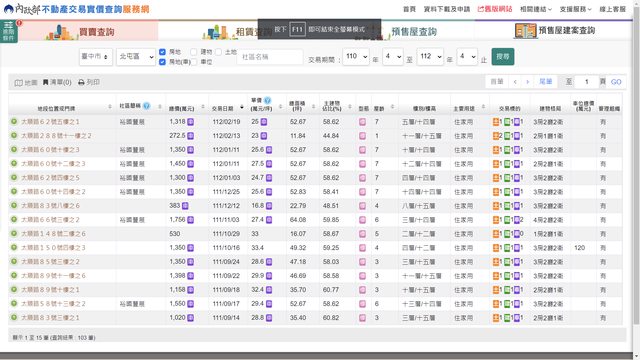The height and width of the screenshot is (360, 640).
Task: Click help icon beside 社區簡稱 column header
Action: tap(146, 106)
